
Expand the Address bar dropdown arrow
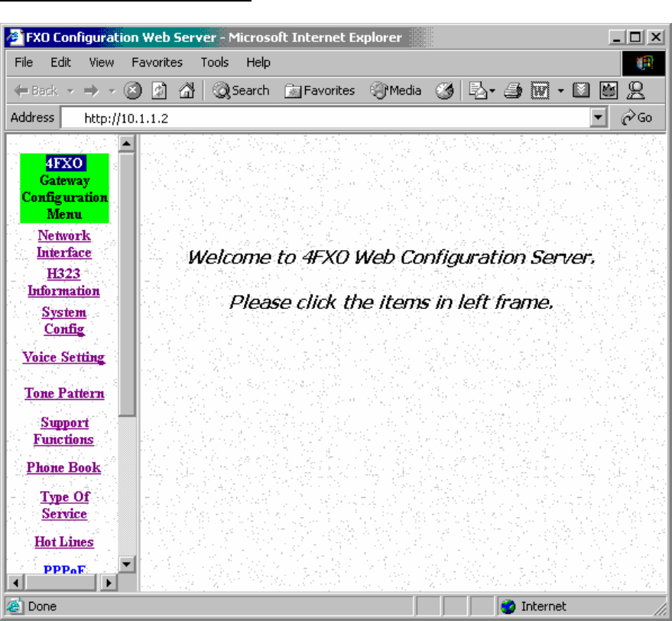(x=599, y=119)
